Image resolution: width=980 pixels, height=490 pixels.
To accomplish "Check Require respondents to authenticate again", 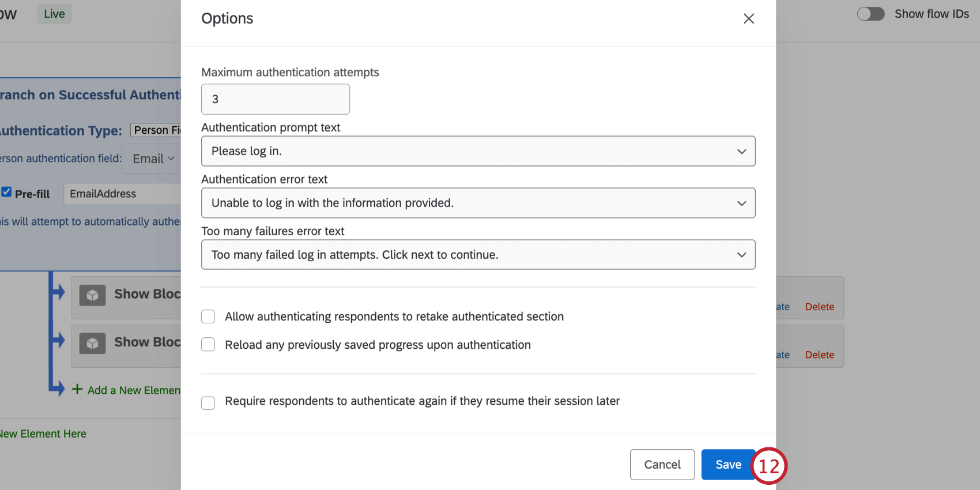I will [208, 402].
